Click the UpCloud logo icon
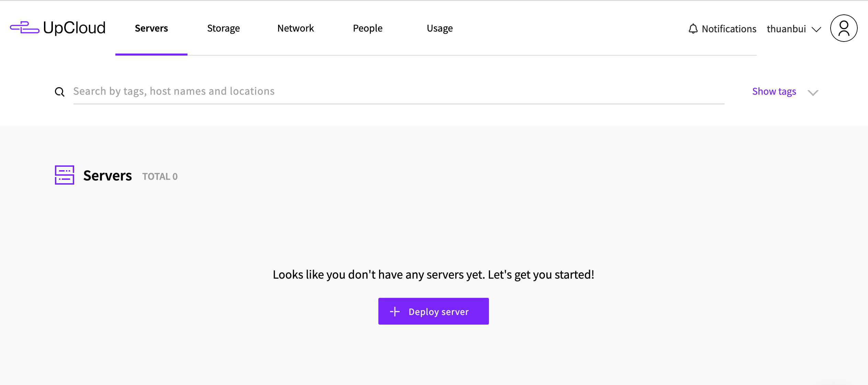 click(24, 28)
